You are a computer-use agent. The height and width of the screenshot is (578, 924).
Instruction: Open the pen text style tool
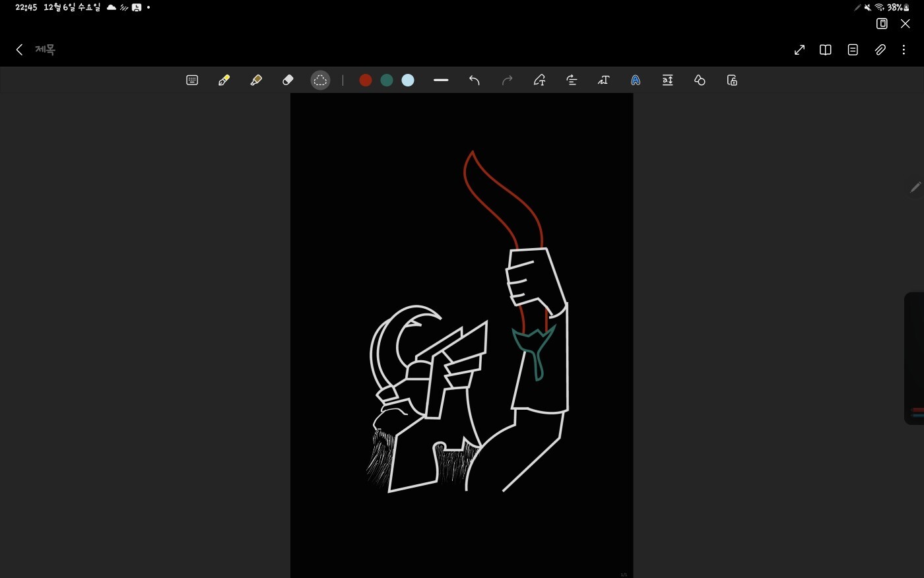[x=636, y=80]
